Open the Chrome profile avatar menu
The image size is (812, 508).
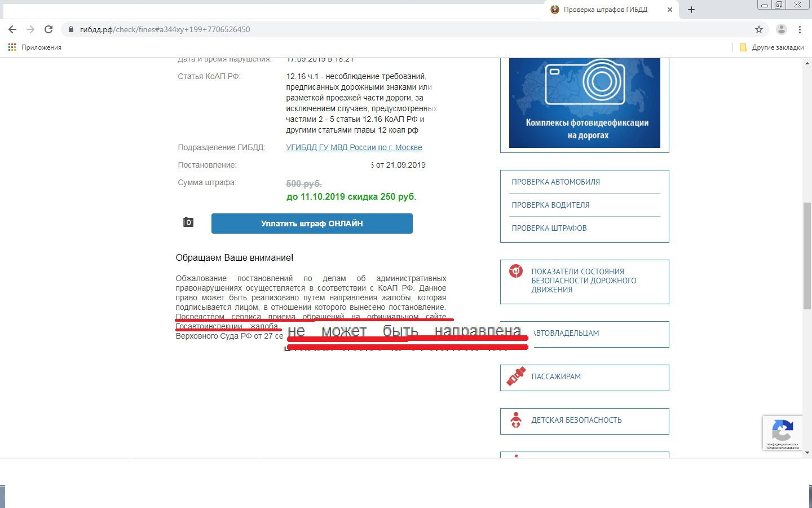coord(782,29)
